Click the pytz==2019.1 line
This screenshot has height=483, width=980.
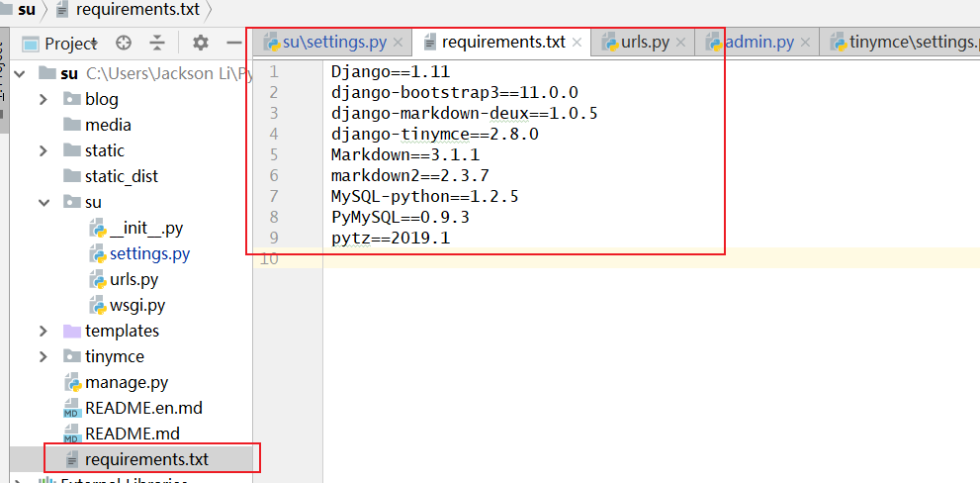pyautogui.click(x=391, y=238)
